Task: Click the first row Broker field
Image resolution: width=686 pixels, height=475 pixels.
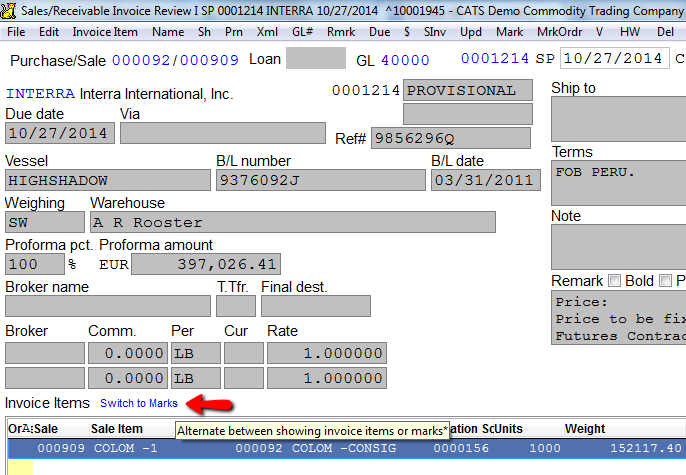Action: pos(45,353)
